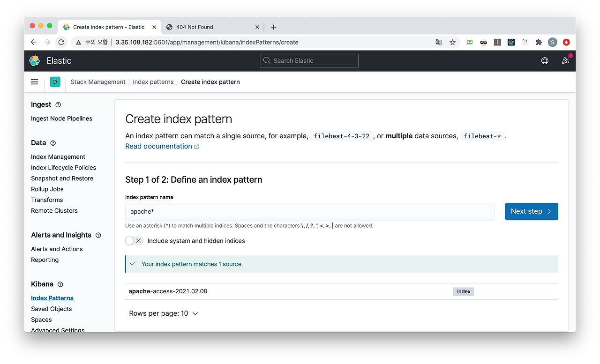600x364 pixels.
Task: Open a new browser tab
Action: (274, 27)
